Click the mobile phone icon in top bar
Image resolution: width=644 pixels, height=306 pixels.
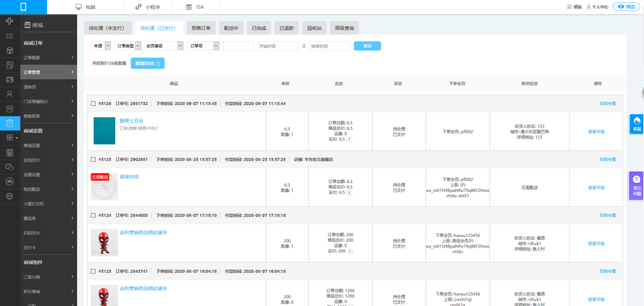pyautogui.click(x=23, y=7)
